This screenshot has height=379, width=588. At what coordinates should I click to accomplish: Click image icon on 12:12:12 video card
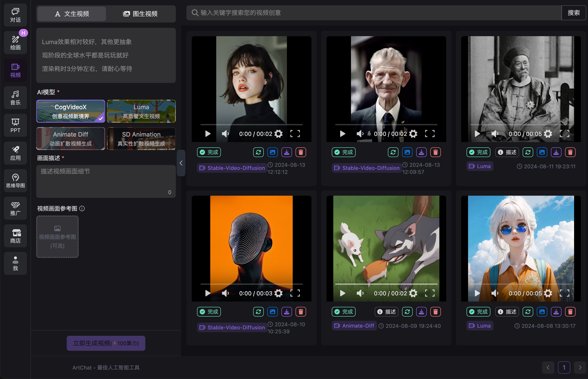pyautogui.click(x=272, y=152)
